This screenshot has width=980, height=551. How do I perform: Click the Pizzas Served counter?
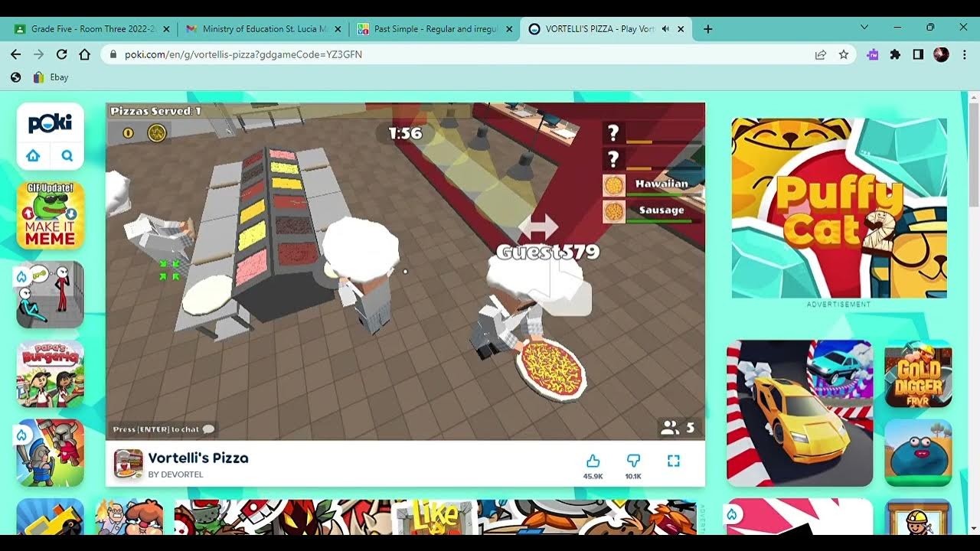pos(155,111)
